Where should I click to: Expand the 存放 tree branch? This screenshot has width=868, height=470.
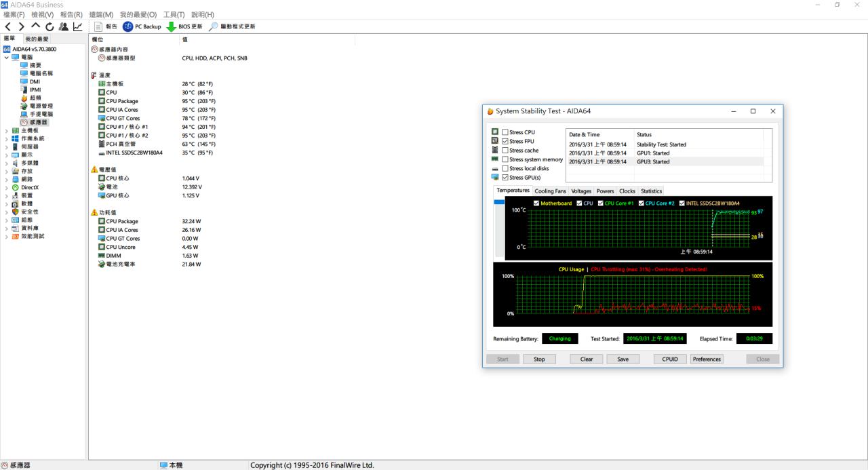click(7, 171)
